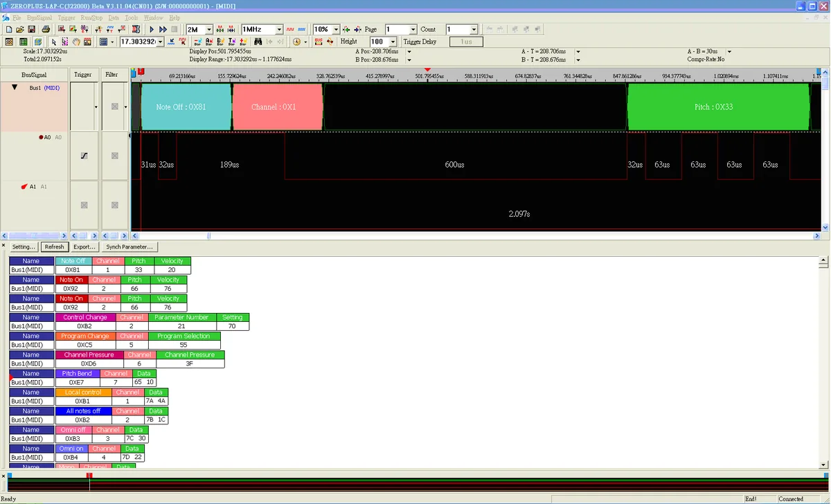Toggle the A1 filter checkbox
Viewport: 831px width, 504px height.
point(115,205)
